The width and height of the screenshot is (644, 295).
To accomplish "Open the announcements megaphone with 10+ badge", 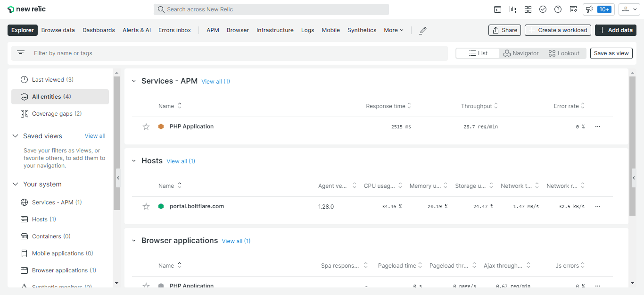I will (598, 9).
